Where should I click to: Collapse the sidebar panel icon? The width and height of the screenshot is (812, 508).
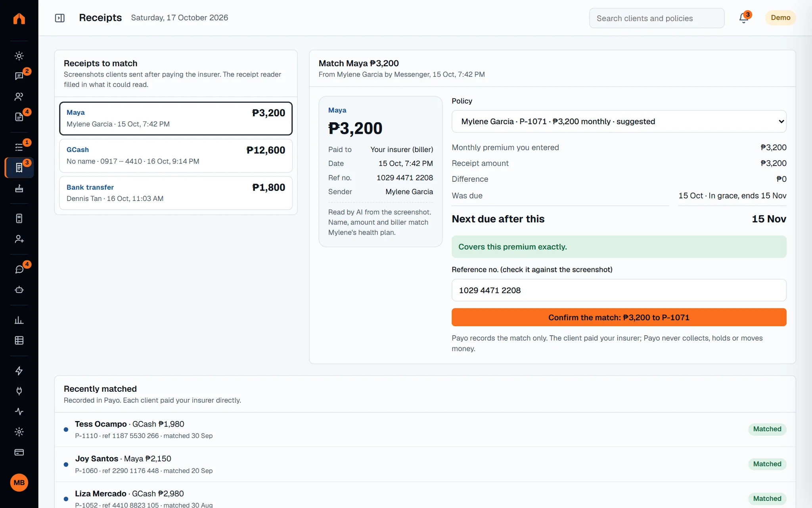click(x=60, y=18)
